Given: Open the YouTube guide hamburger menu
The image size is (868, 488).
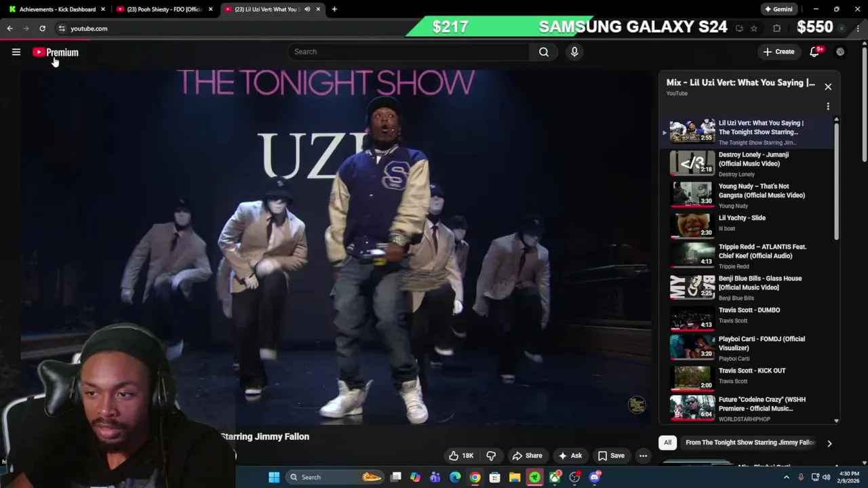Looking at the screenshot, I should click(x=16, y=52).
